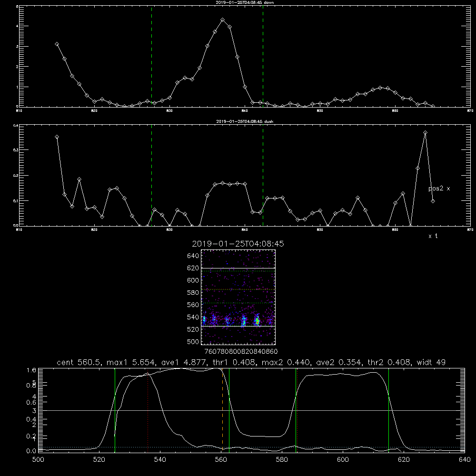
Task: Click the '580' y-axis label beside spectrogram
Action: [193, 293]
